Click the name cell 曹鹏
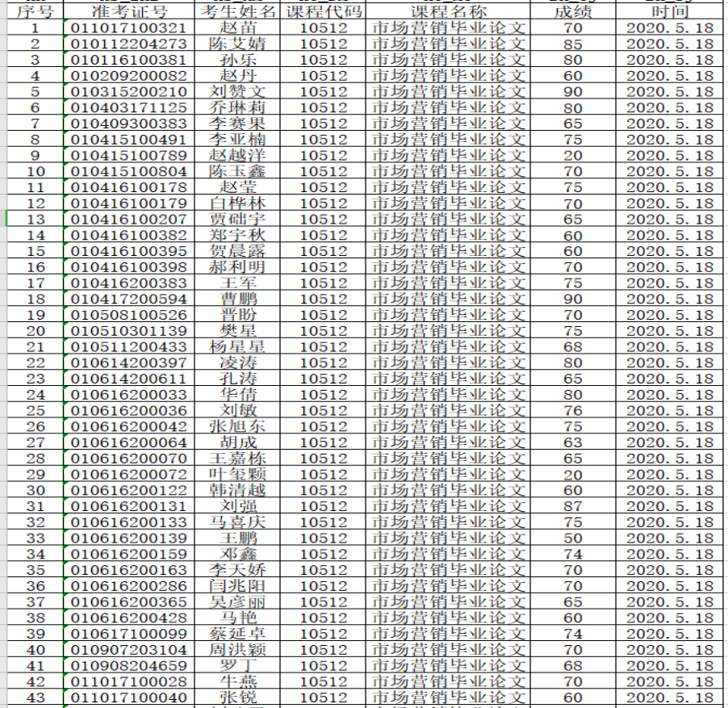728x708 pixels. click(237, 300)
